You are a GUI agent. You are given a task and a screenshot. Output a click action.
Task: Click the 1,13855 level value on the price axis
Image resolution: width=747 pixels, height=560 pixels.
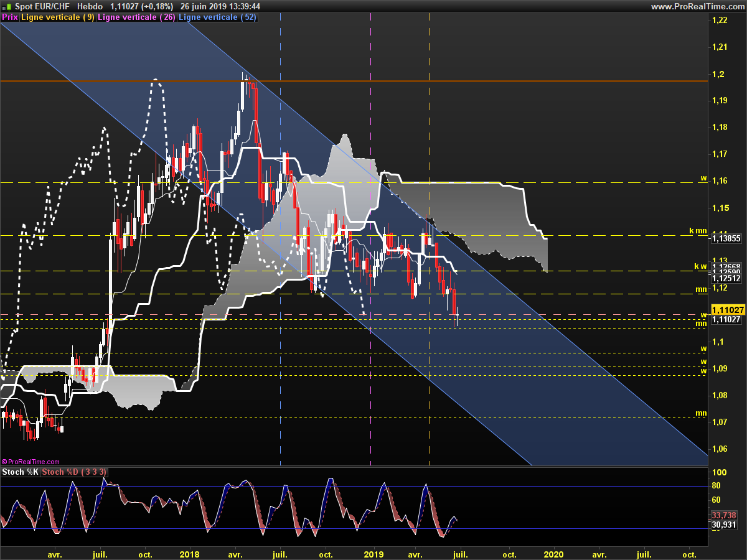coord(726,238)
